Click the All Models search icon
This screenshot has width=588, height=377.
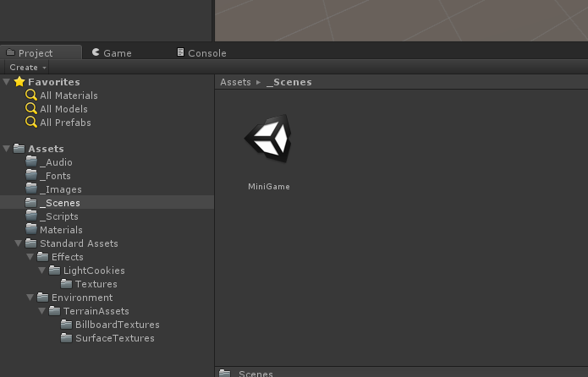tap(31, 109)
